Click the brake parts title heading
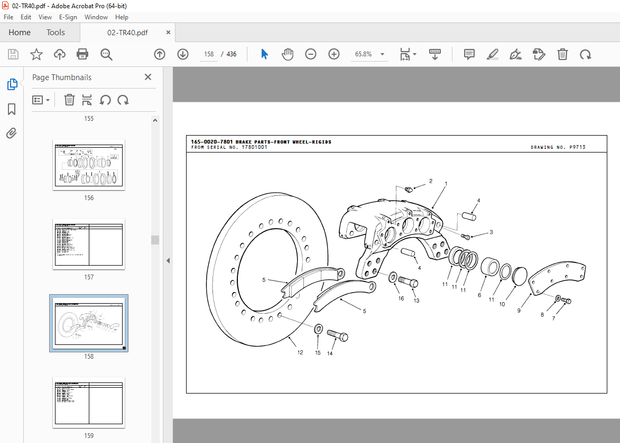 [261, 142]
